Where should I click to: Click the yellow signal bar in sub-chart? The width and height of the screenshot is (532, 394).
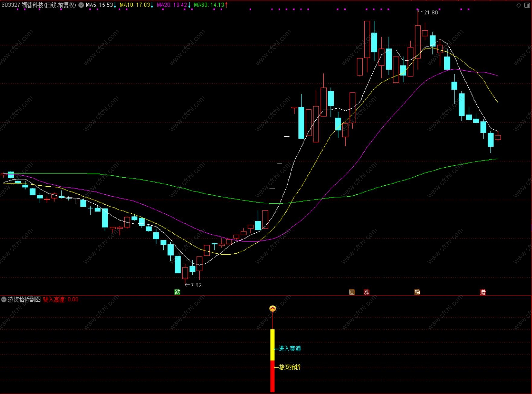pos(272,345)
